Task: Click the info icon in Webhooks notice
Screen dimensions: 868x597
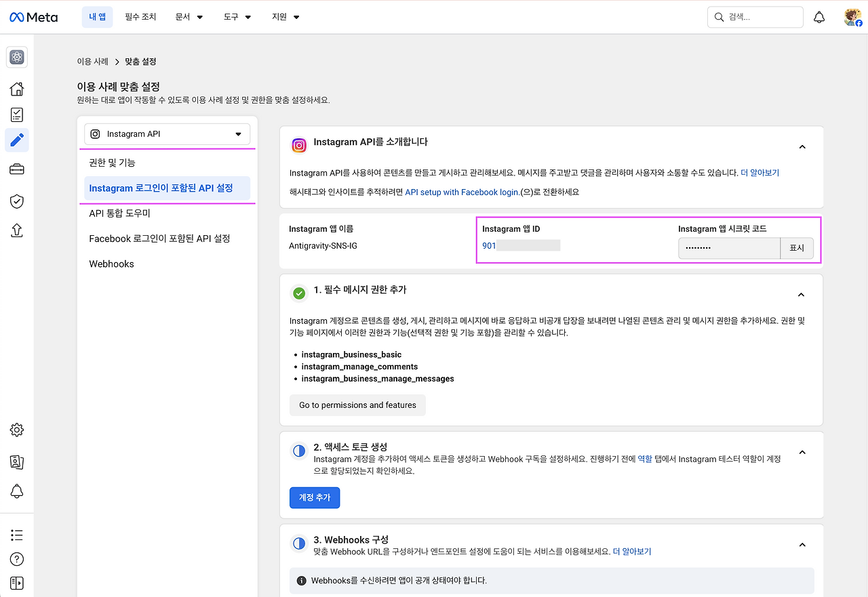Action: tap(302, 581)
